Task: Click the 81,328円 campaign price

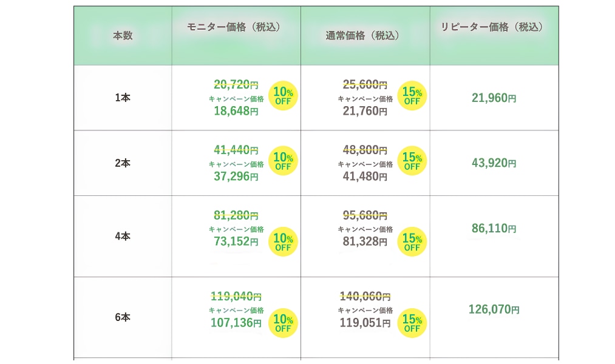Action: (365, 241)
